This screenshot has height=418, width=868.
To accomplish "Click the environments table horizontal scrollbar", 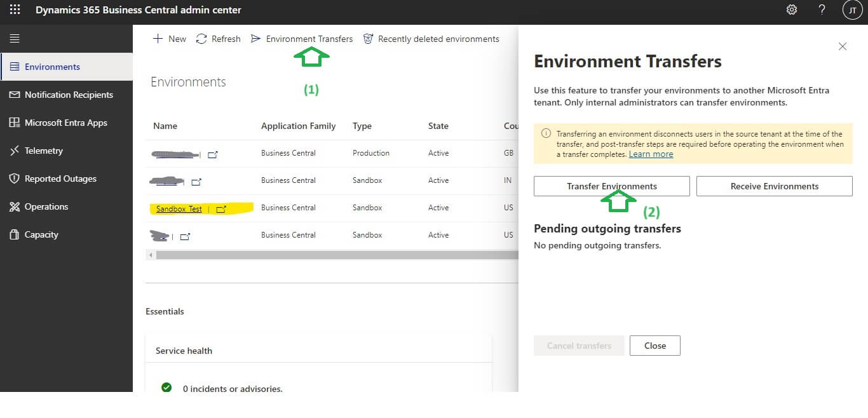I will coord(337,255).
